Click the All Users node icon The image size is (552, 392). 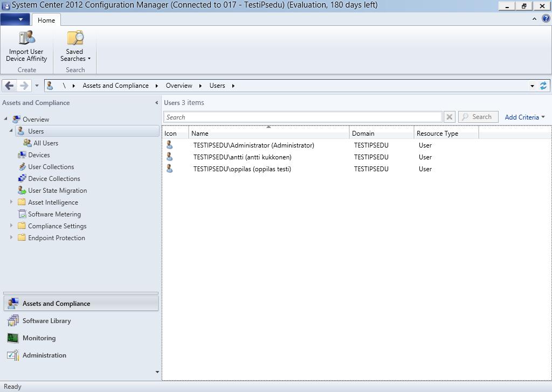tap(27, 143)
